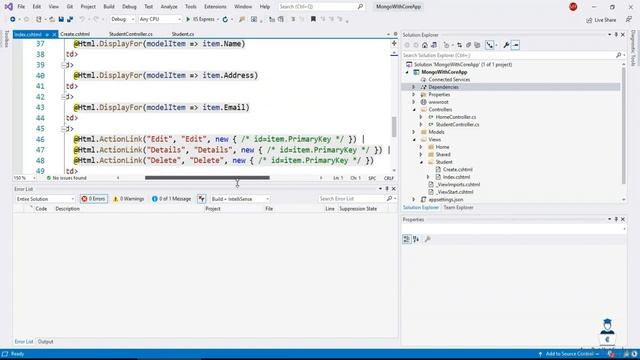Open the Debug configuration dropdown
This screenshot has height=360, width=640.
pos(122,19)
